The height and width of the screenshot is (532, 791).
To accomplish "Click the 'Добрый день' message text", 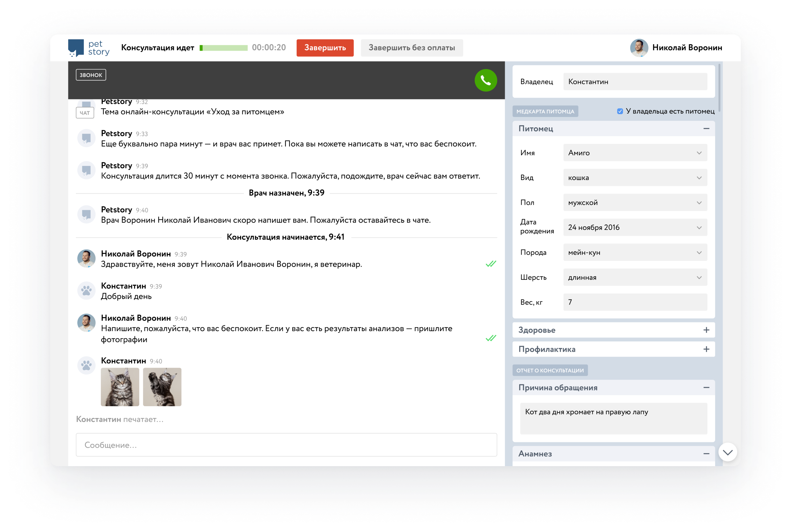I will point(126,296).
